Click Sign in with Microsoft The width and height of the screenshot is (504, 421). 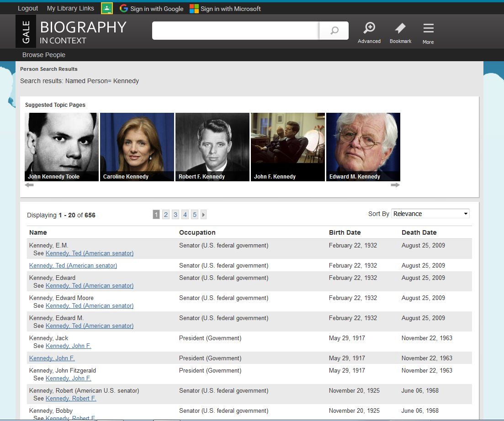225,9
